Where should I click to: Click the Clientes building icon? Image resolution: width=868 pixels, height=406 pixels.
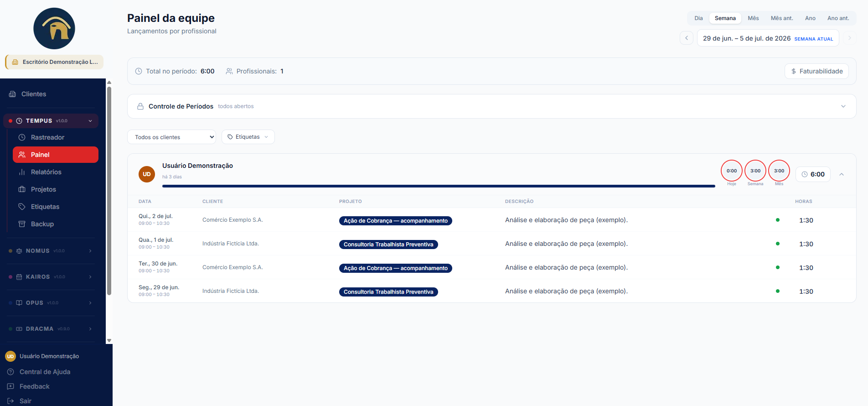(x=12, y=94)
